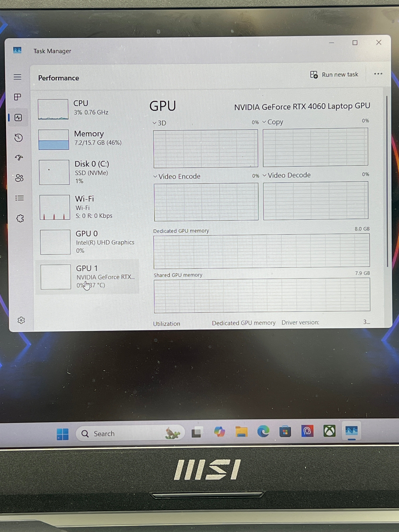Click the Task Manager taskbar icon
The height and width of the screenshot is (532, 399).
(x=351, y=431)
